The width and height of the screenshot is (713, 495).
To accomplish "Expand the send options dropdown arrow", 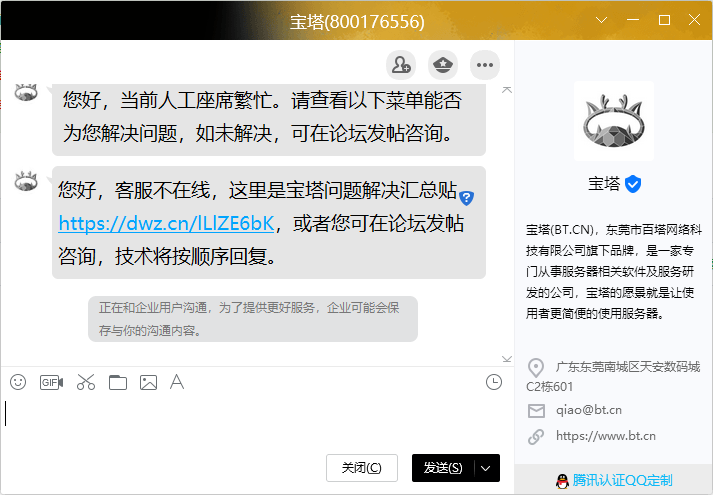I will click(x=486, y=468).
